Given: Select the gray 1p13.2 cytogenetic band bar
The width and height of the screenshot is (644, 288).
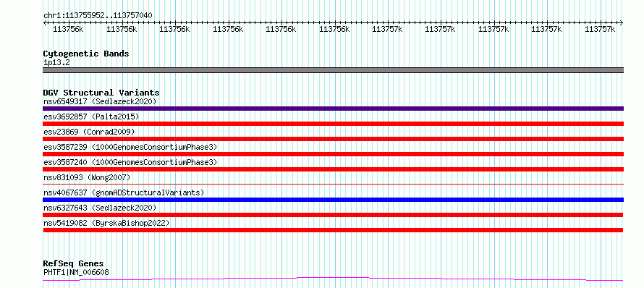Looking at the screenshot, I should pos(333,70).
